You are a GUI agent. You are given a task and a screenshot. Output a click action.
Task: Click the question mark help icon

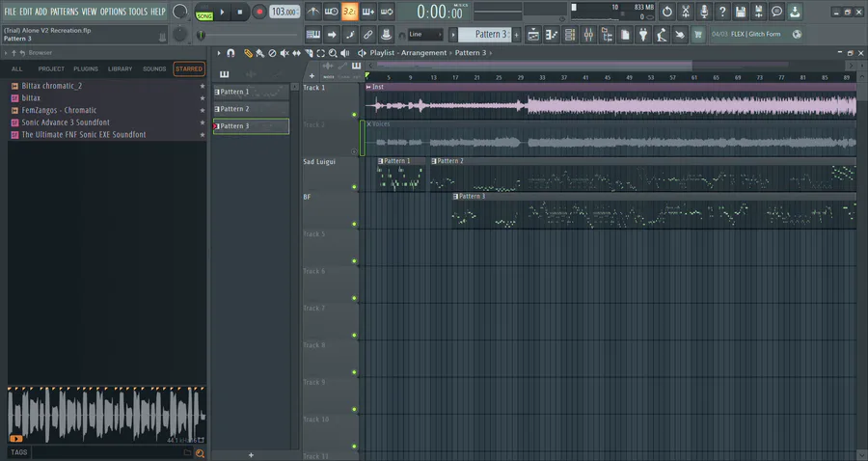[721, 12]
